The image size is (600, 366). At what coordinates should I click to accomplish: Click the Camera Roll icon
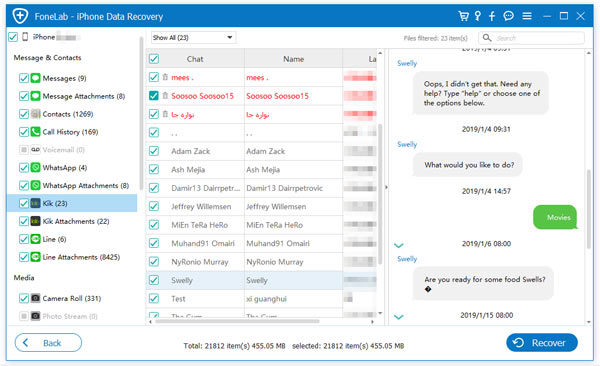(36, 298)
